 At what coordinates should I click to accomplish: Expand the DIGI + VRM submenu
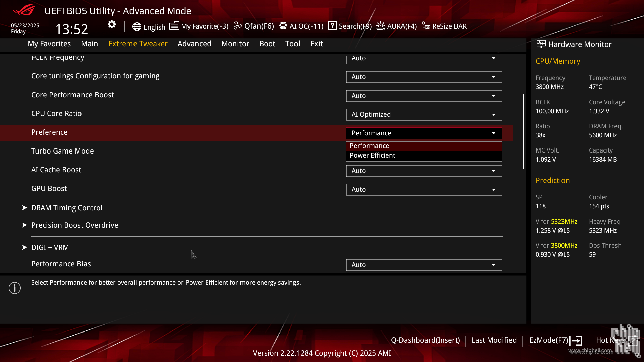coord(50,248)
